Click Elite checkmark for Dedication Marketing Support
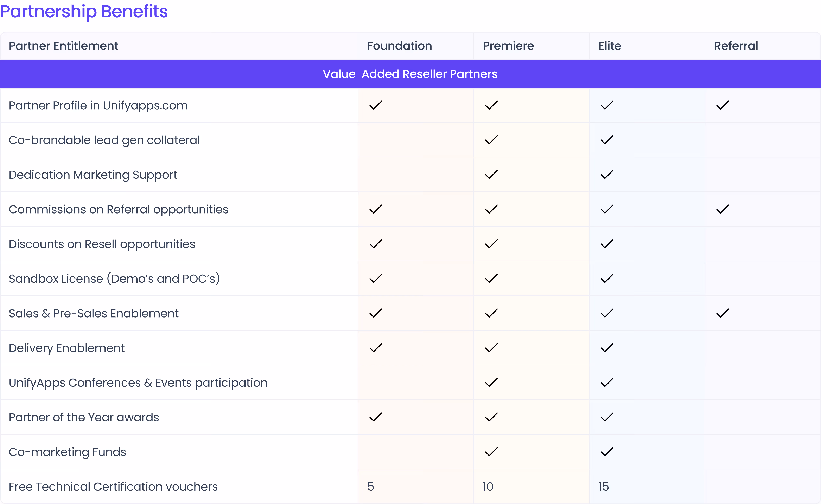This screenshot has height=504, width=821. click(x=607, y=175)
